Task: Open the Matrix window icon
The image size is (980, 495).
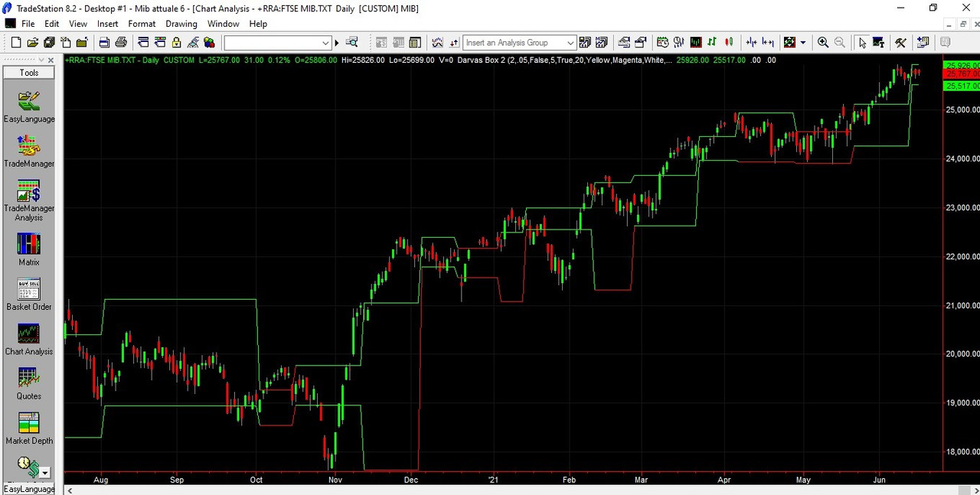Action: pos(28,244)
